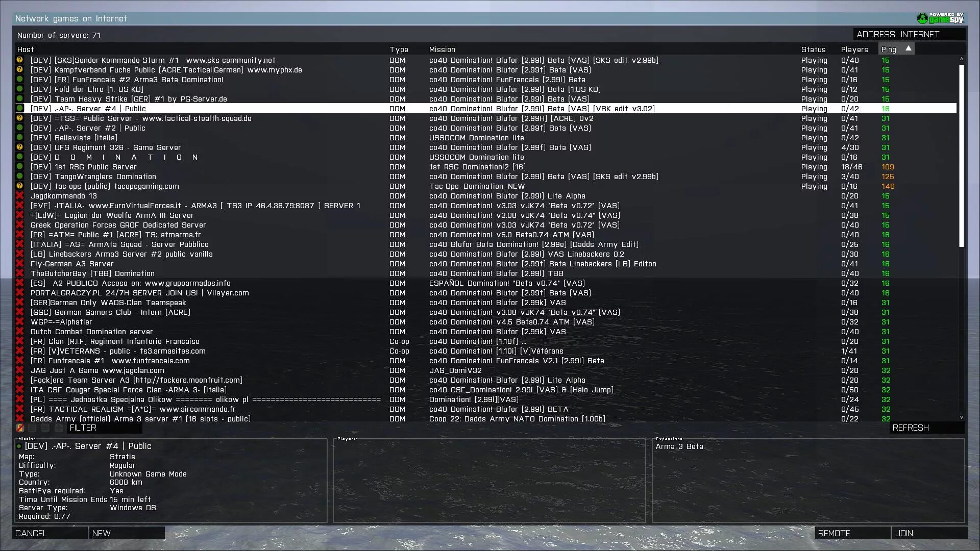980x551 pixels.
Task: Click the green dot beside 1st RSG Public Server
Action: point(20,167)
